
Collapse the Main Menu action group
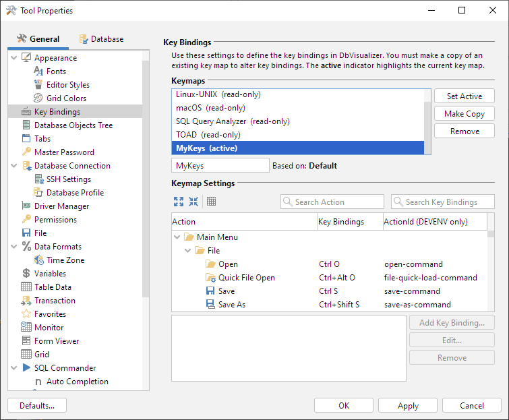coord(177,237)
